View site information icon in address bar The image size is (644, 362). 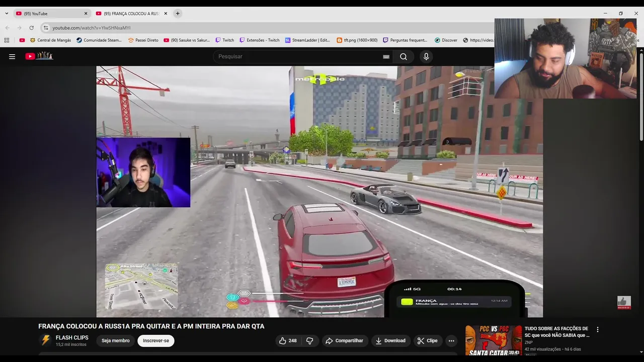(46, 28)
